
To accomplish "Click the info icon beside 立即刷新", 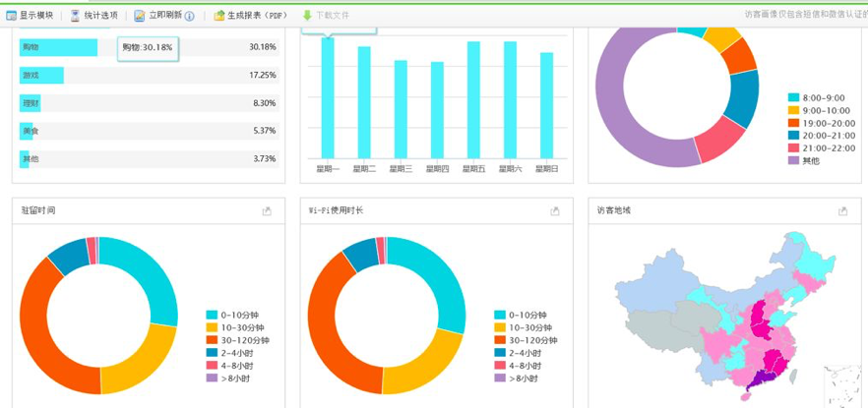I will coord(190,16).
